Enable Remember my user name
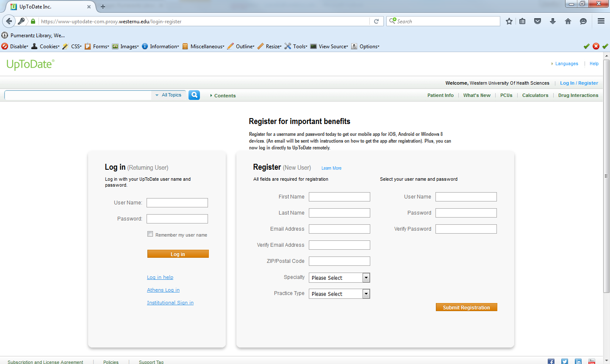Image resolution: width=610 pixels, height=364 pixels. click(150, 233)
